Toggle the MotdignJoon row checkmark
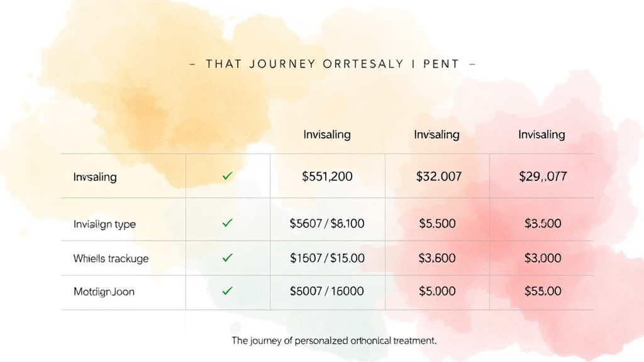The width and height of the screenshot is (644, 362). [228, 291]
